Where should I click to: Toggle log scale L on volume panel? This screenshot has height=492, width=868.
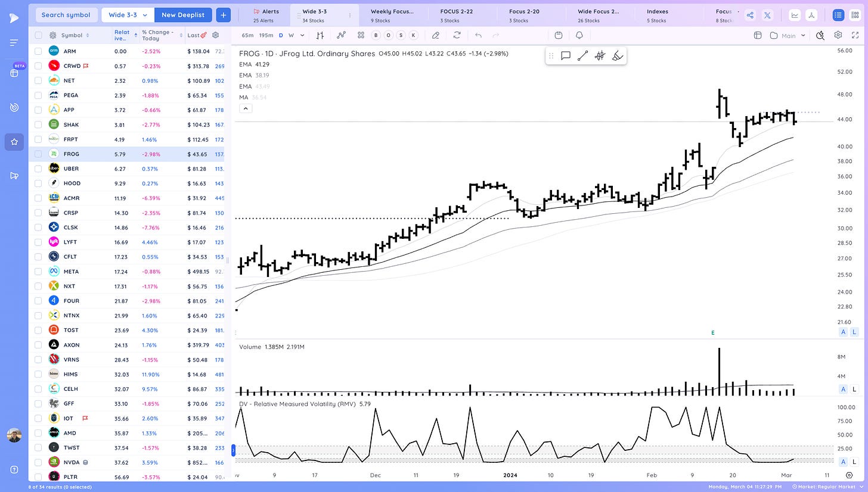coord(854,389)
